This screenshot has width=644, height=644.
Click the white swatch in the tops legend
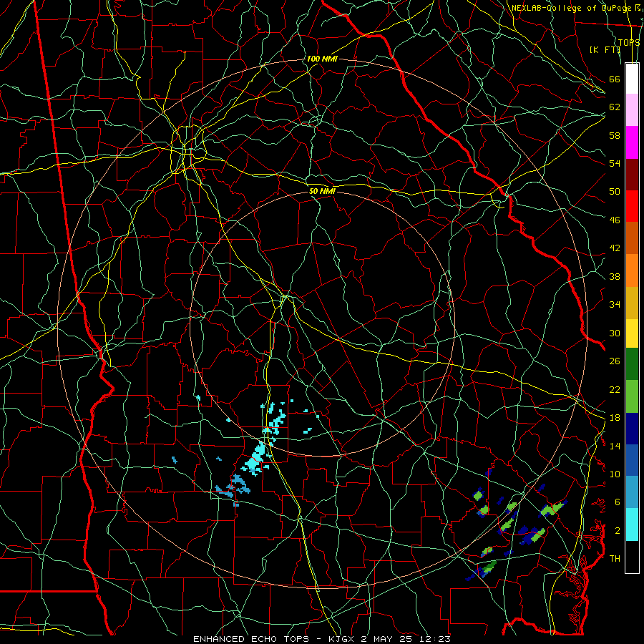632,79
